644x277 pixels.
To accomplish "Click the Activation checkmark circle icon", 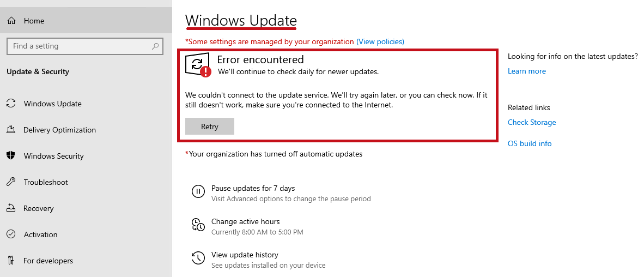I will (11, 234).
